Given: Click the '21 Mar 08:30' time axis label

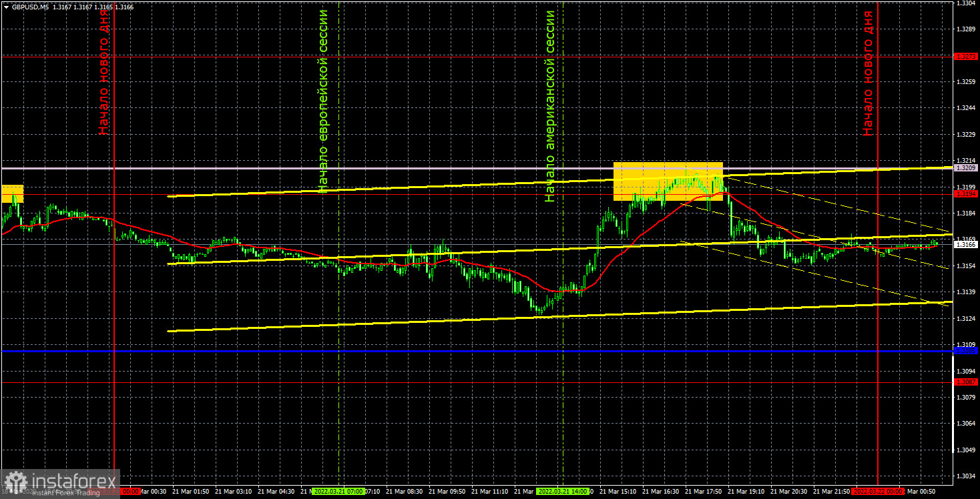Looking at the screenshot, I should [x=403, y=491].
